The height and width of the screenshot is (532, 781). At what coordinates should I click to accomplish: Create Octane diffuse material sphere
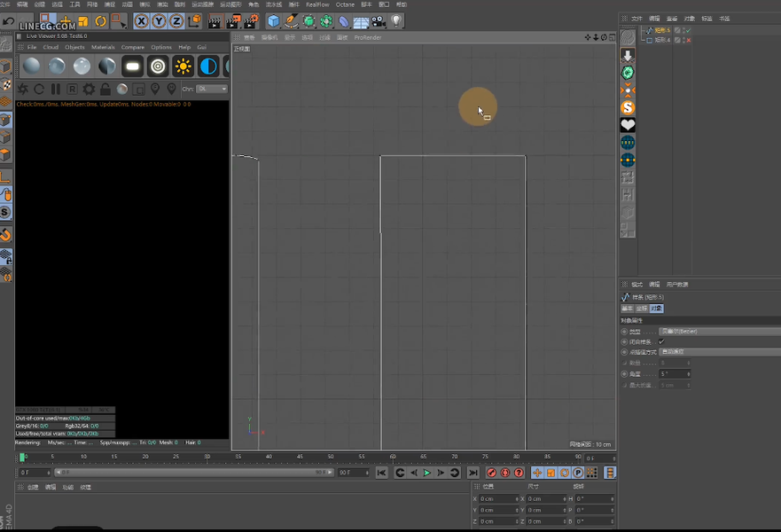point(31,66)
